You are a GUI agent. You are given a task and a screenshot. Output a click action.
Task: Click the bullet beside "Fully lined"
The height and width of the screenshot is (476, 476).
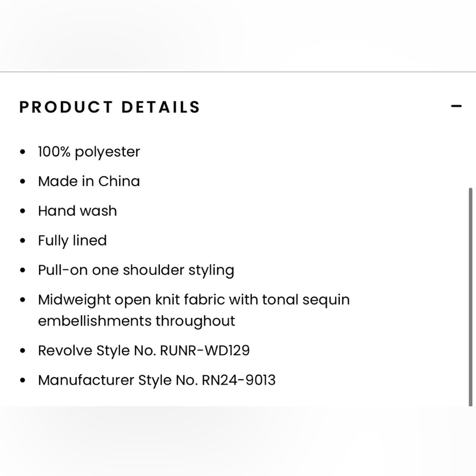coord(23,240)
